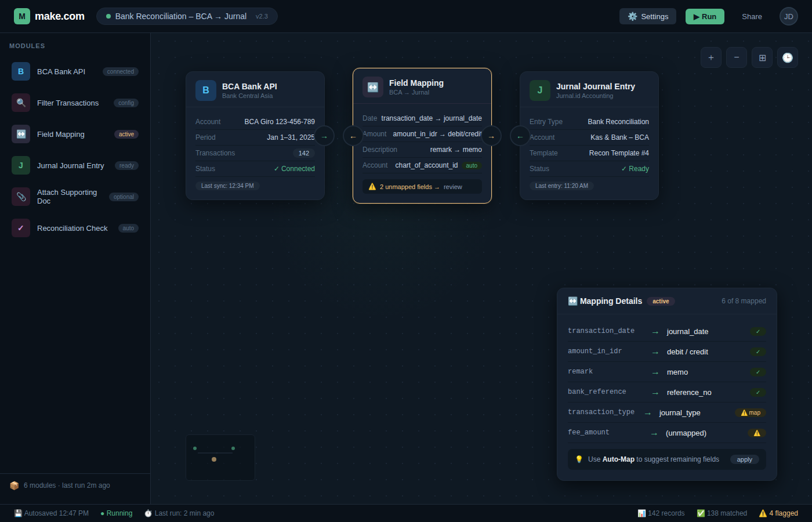
Task: Click journal_type target field
Action: click(680, 413)
